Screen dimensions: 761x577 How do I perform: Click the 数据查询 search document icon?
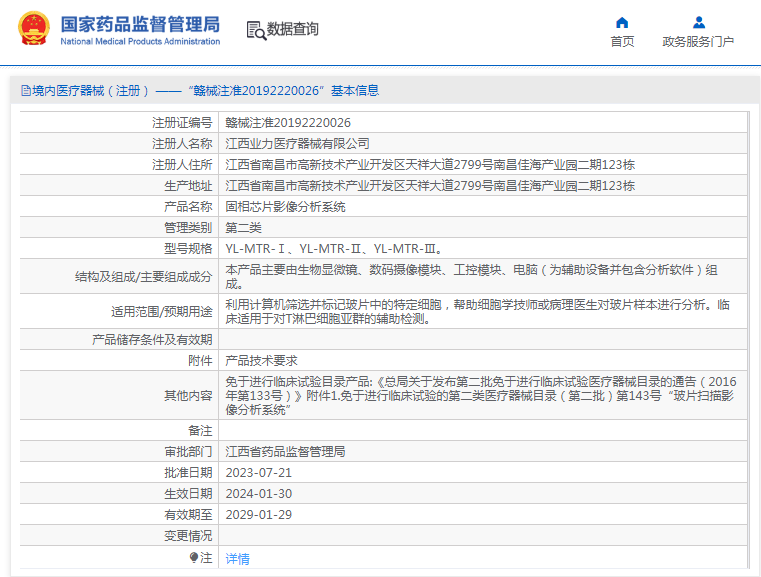[256, 31]
